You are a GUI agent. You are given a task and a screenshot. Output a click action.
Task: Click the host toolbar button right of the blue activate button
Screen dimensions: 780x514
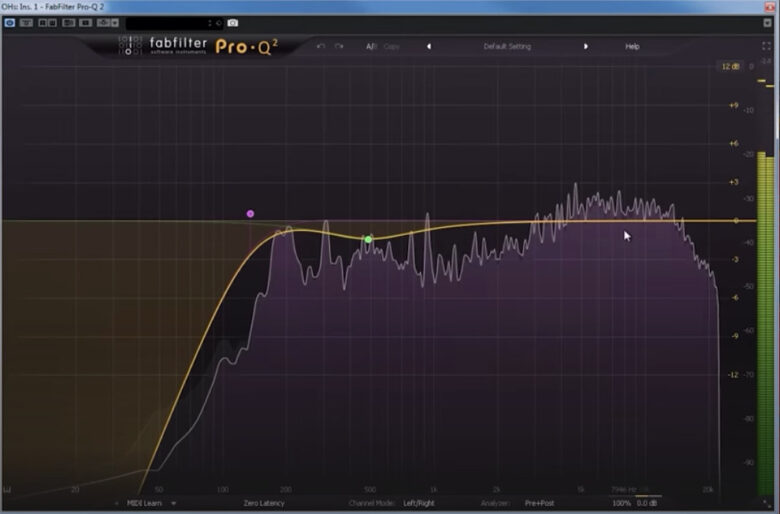[26, 23]
